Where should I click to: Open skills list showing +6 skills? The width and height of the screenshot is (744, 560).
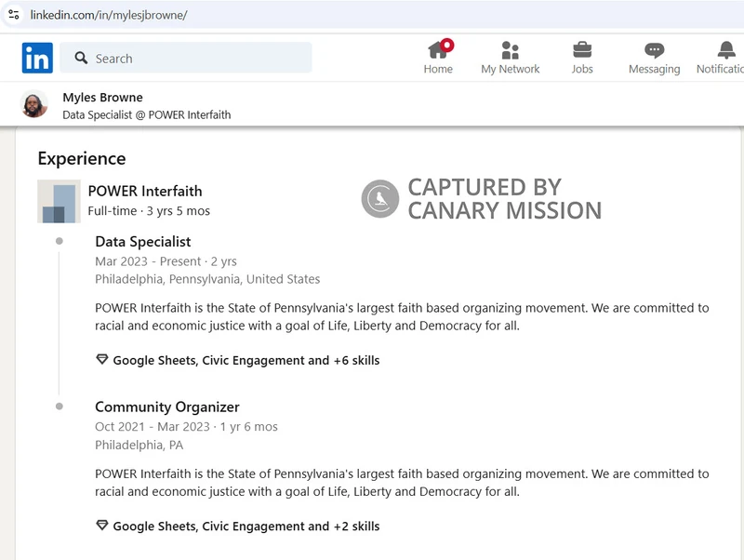[x=246, y=360]
